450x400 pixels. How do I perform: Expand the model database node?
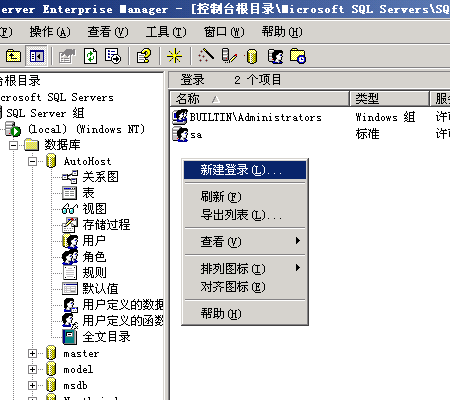pyautogui.click(x=32, y=369)
